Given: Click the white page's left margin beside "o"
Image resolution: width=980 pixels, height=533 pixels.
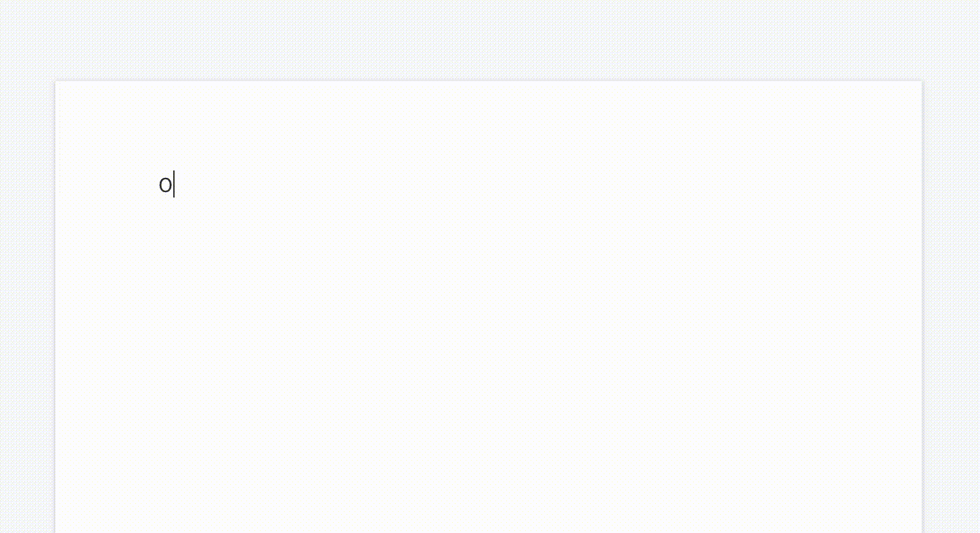Looking at the screenshot, I should [107, 185].
